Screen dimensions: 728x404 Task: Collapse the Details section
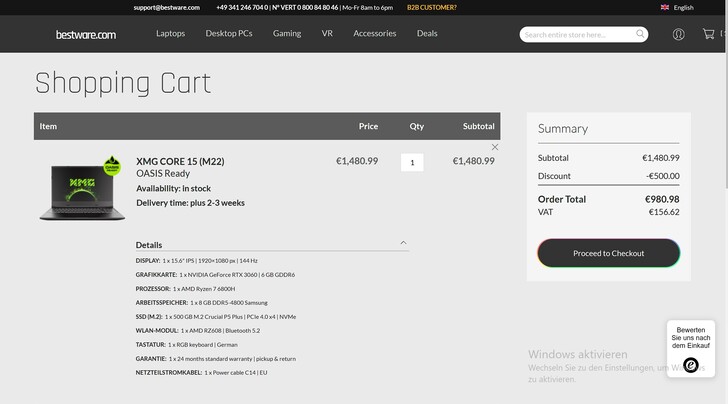(x=403, y=243)
